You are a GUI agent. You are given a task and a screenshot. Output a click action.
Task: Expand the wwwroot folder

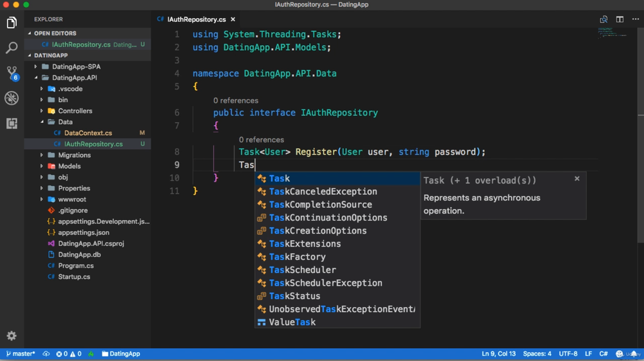[88, 199]
